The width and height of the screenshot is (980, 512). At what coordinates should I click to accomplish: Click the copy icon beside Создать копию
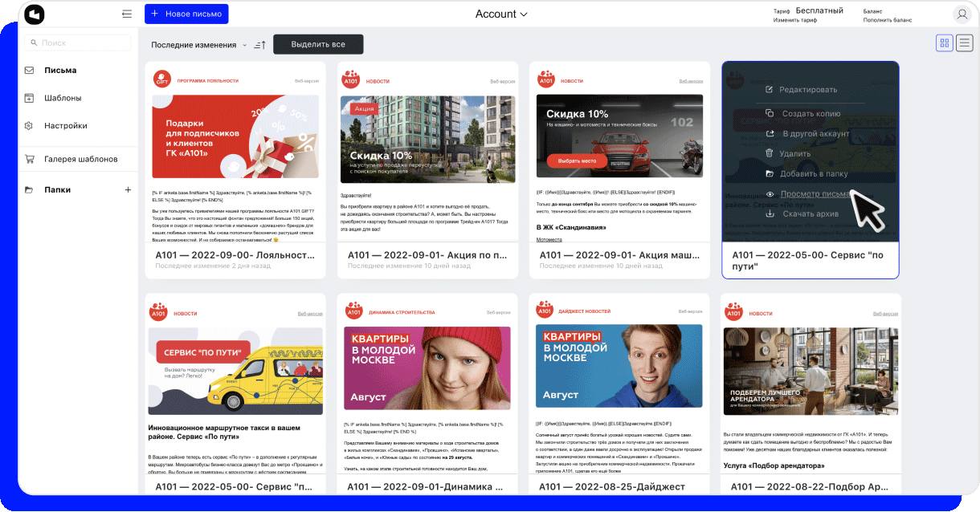(x=770, y=113)
